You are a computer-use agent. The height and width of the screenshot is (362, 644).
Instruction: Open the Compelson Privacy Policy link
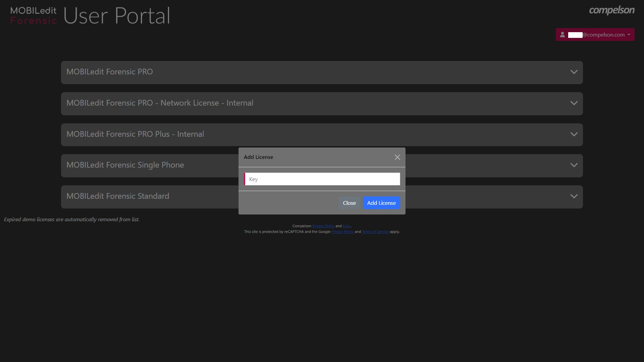coord(323,226)
